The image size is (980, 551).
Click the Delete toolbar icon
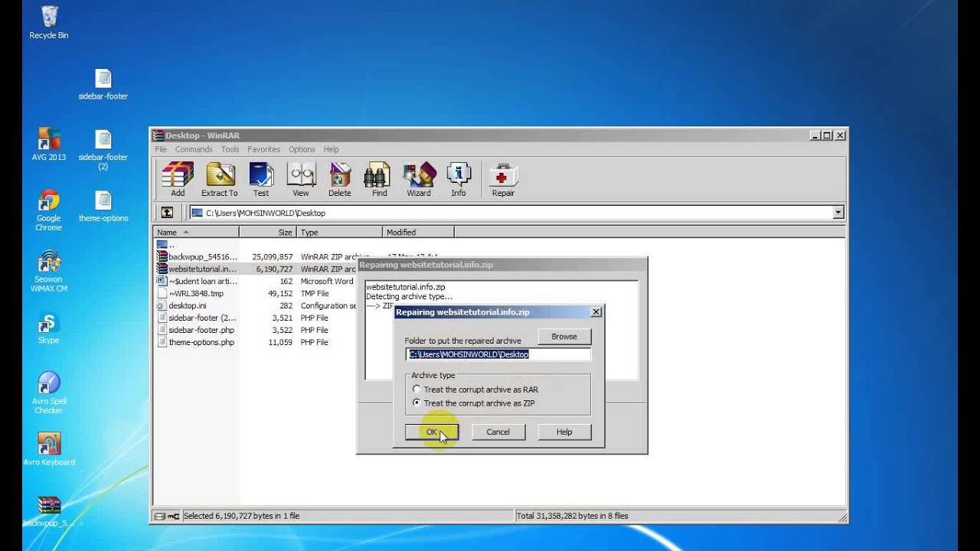[340, 180]
